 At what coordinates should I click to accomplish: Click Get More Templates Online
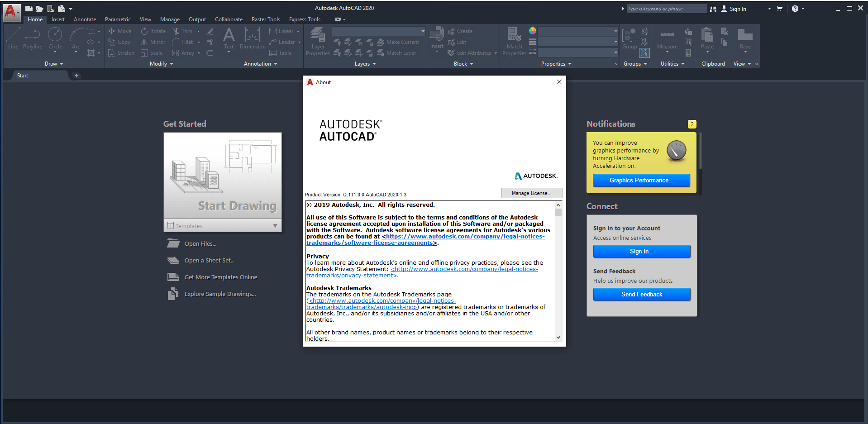(212, 277)
